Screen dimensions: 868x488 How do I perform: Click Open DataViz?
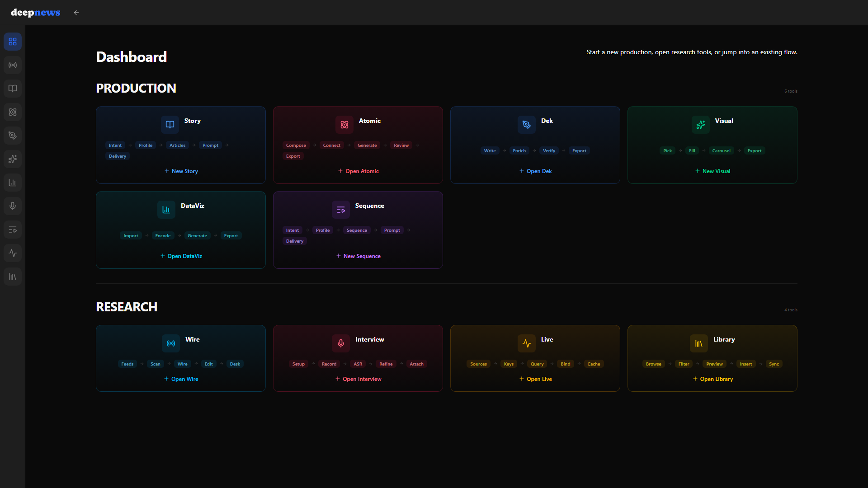point(181,256)
